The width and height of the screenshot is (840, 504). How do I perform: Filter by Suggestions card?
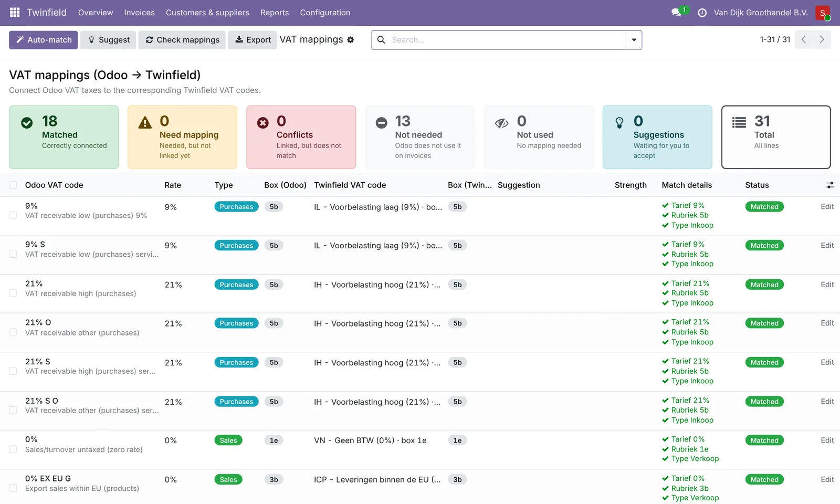tap(657, 138)
